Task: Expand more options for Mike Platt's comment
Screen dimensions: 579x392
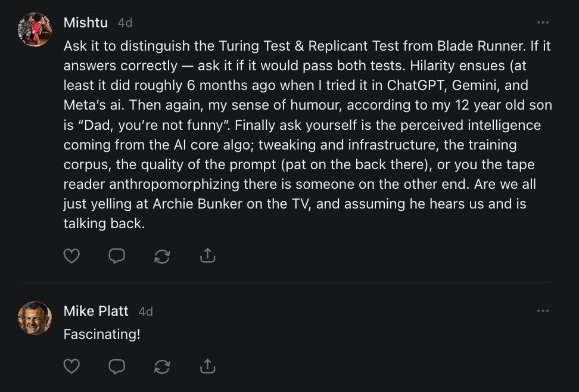Action: click(x=543, y=311)
